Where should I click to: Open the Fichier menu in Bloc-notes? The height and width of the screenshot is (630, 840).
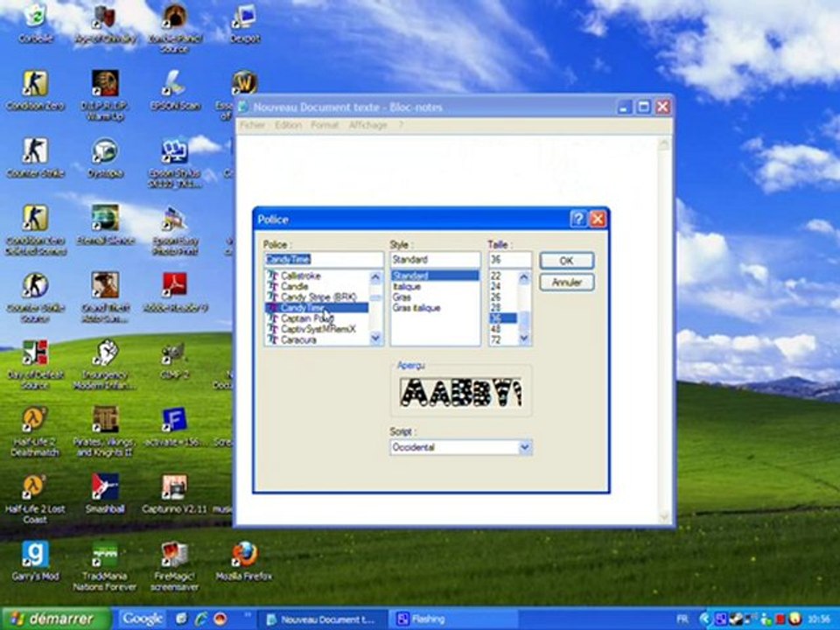pos(252,125)
